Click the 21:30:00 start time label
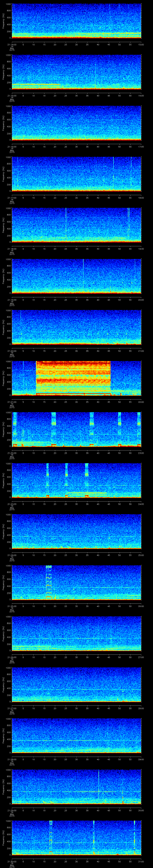The width and height of the screenshot is (153, 868). click(x=12, y=861)
